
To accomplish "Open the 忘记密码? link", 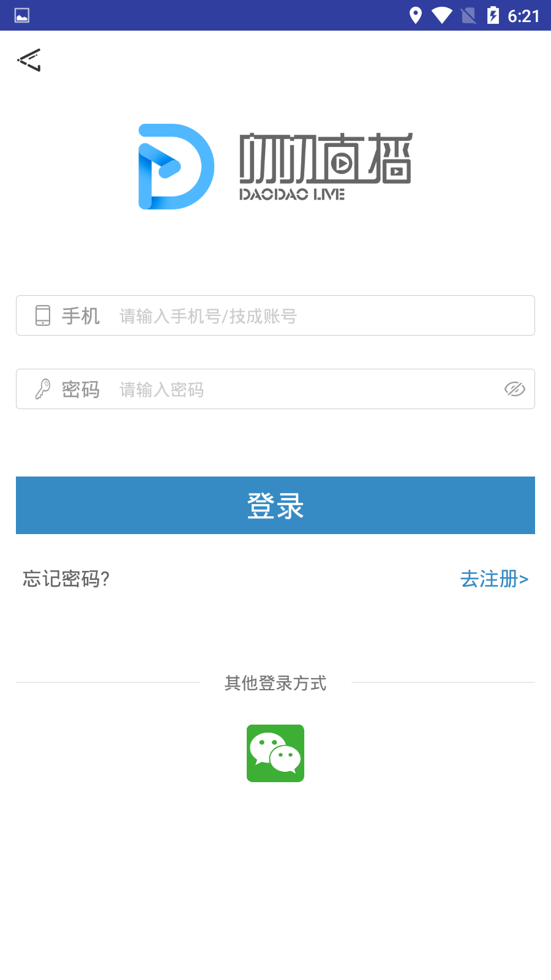I will [66, 579].
